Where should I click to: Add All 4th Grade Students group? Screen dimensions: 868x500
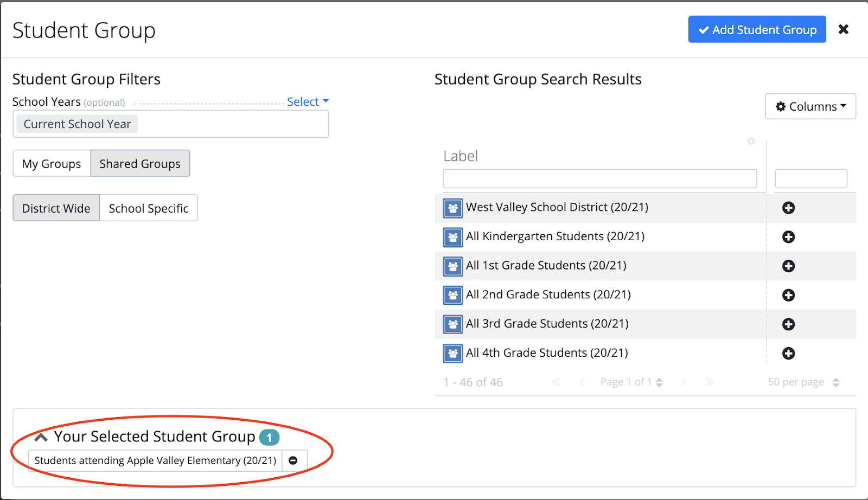click(788, 354)
